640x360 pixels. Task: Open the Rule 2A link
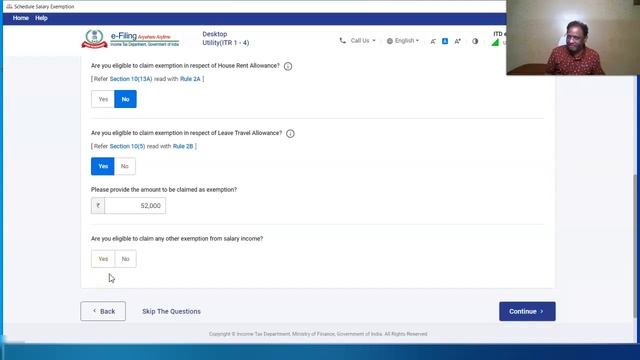tap(190, 79)
